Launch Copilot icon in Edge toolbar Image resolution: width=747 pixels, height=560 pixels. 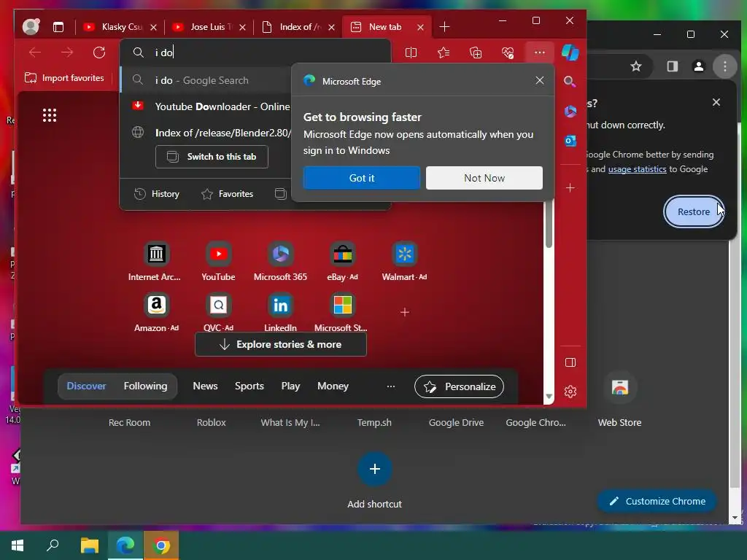(x=570, y=52)
